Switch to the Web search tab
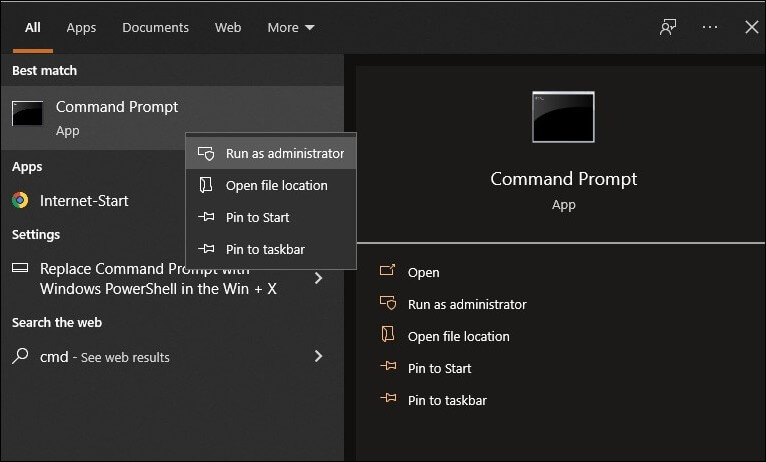 click(x=228, y=27)
